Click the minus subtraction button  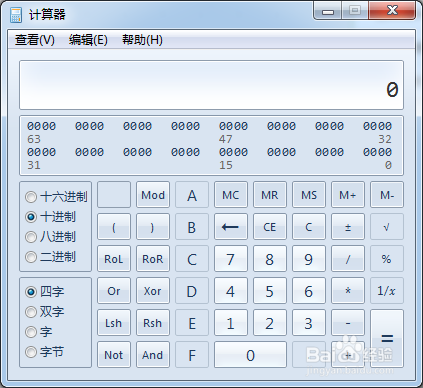348,323
